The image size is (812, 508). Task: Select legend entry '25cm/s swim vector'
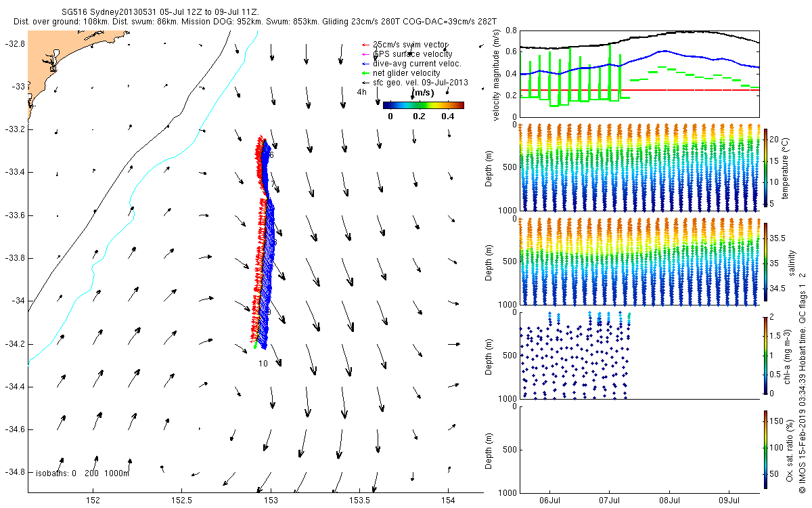click(410, 45)
